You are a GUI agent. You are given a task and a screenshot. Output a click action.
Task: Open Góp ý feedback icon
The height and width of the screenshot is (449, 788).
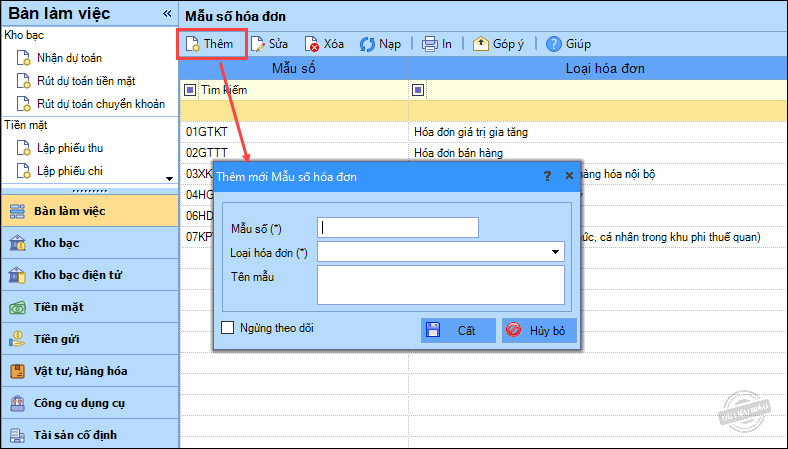(x=481, y=44)
